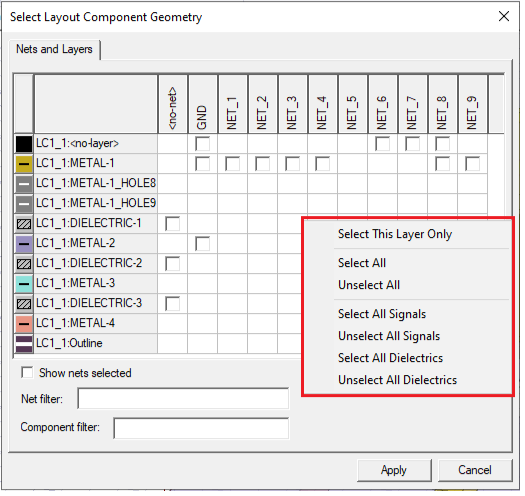Enable the Show nets selected checkbox

pyautogui.click(x=27, y=373)
